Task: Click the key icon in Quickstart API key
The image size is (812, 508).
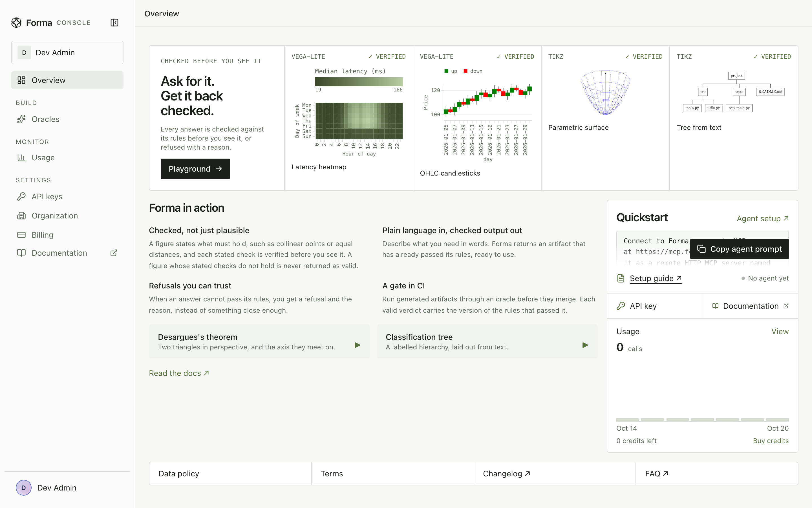Action: (621, 306)
